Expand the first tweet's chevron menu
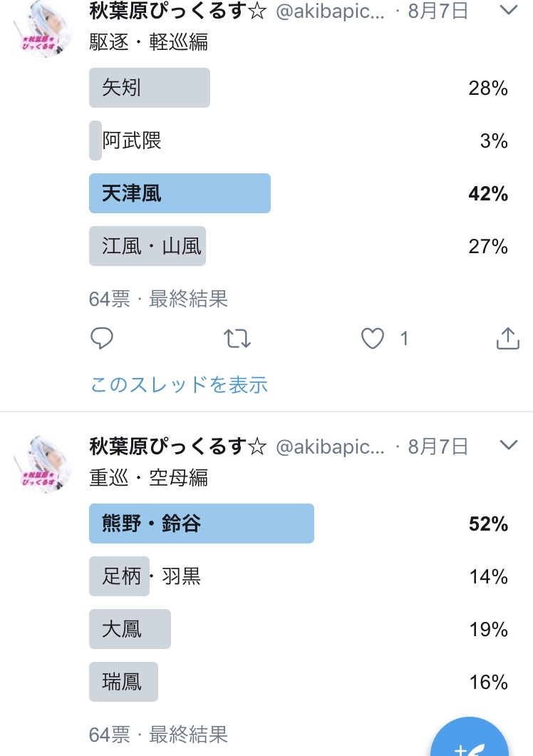The height and width of the screenshot is (756, 533). [x=508, y=10]
